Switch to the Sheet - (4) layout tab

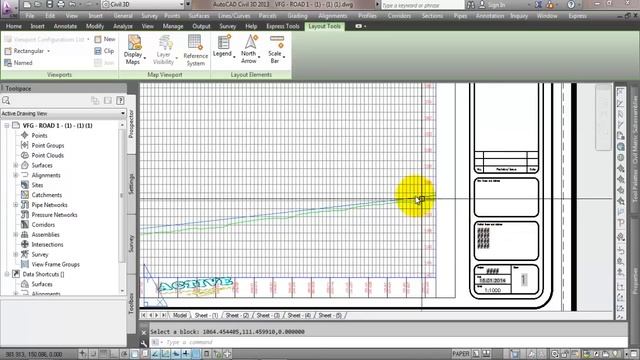pyautogui.click(x=299, y=316)
